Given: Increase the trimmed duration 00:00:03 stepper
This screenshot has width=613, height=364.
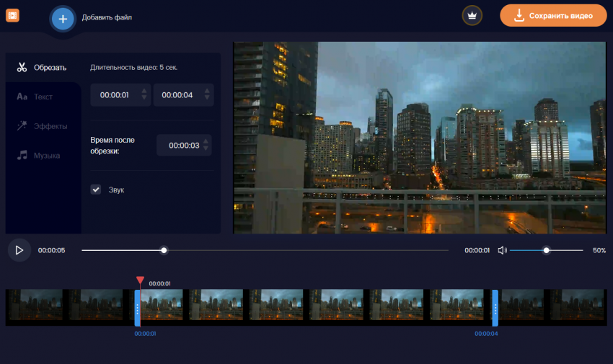Looking at the screenshot, I should click(206, 141).
